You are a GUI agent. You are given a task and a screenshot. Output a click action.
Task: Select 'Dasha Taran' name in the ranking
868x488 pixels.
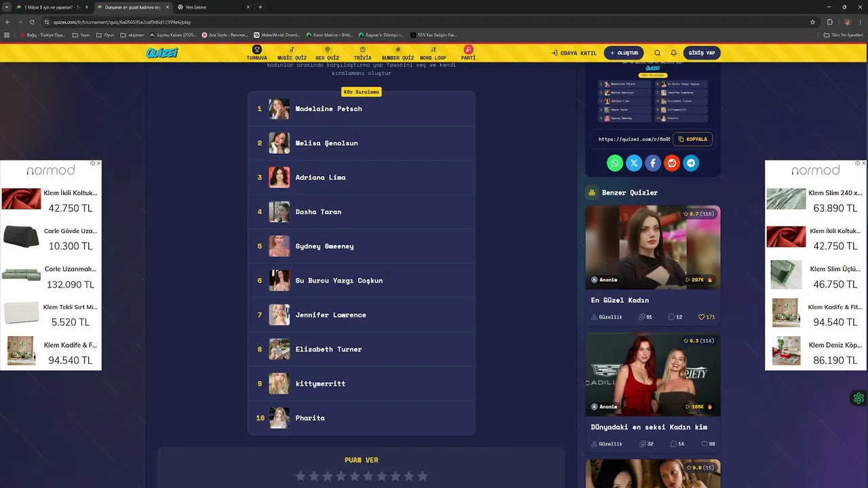[318, 212]
